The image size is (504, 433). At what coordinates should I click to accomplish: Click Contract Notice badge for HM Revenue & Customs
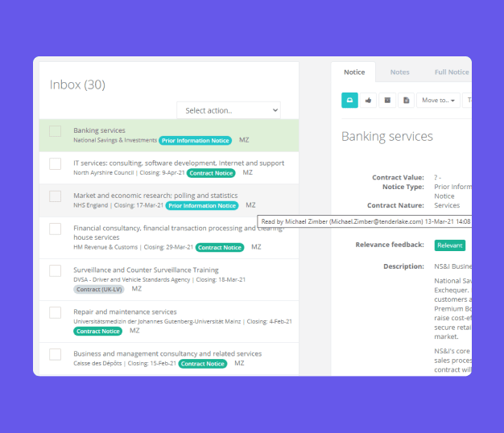(x=220, y=247)
